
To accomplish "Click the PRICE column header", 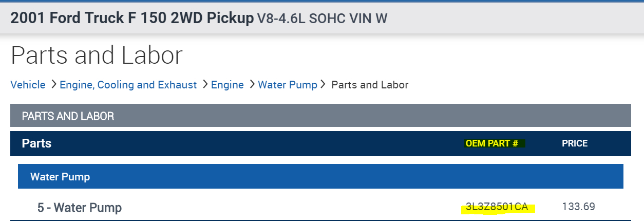I will (575, 143).
